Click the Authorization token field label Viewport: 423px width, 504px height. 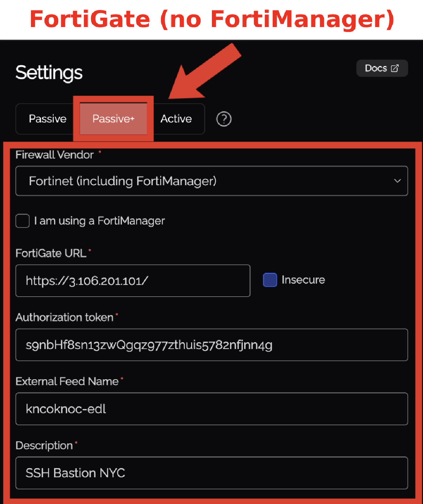point(65,317)
